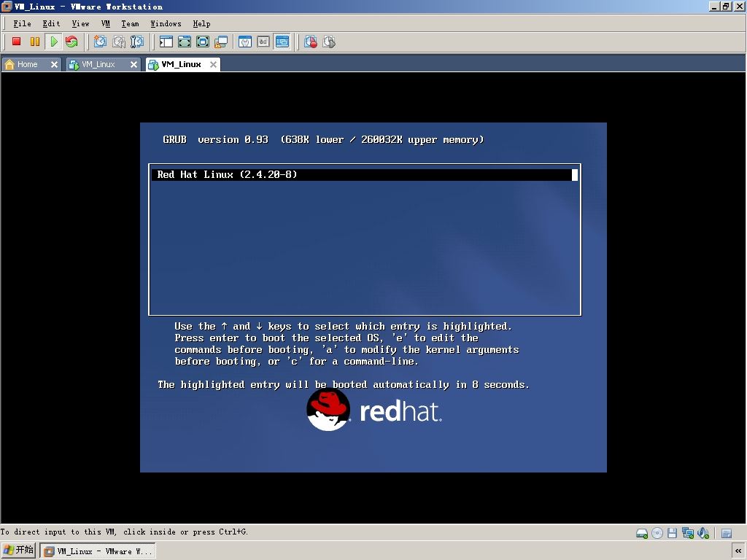The height and width of the screenshot is (560, 747).
Task: Click the sound device status icon
Action: coord(703,533)
